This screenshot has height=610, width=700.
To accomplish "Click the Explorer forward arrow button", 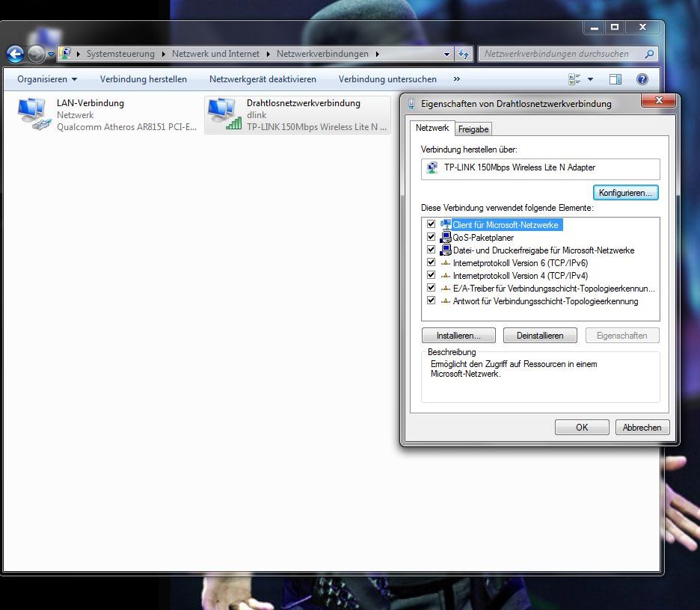I will point(36,55).
